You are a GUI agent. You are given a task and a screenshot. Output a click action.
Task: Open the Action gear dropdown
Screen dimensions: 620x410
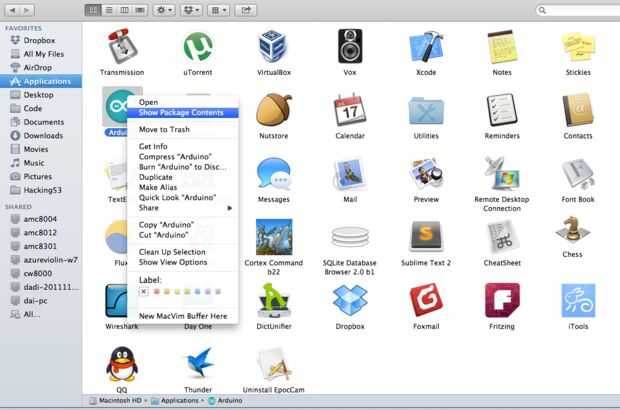[x=164, y=10]
